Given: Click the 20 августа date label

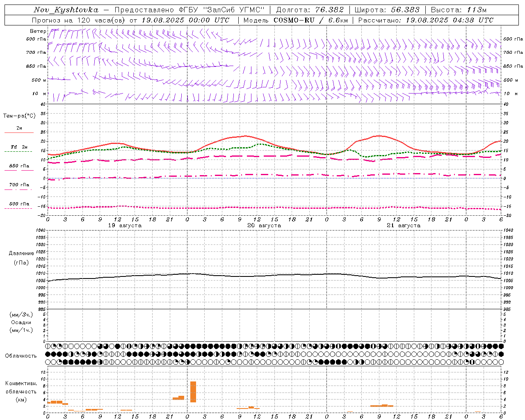Looking at the screenshot, I should pyautogui.click(x=264, y=226).
